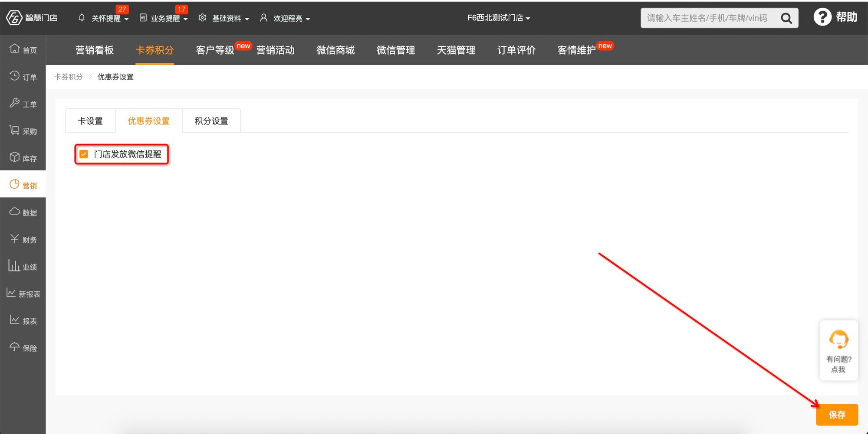Screen dimensions: 868x434
Task: Switch to the 卡设置 sub-tab
Action: [x=90, y=121]
